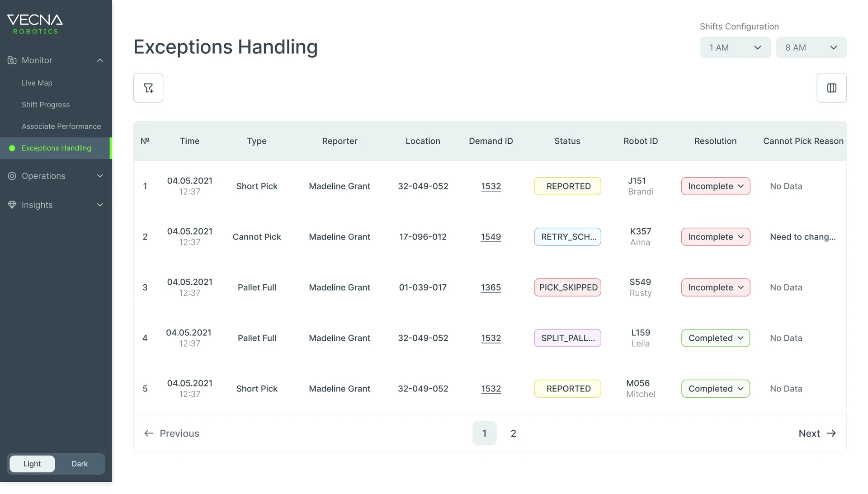This screenshot has height=494, width=868.
Task: Open Shift Progress in sidebar
Action: [46, 105]
